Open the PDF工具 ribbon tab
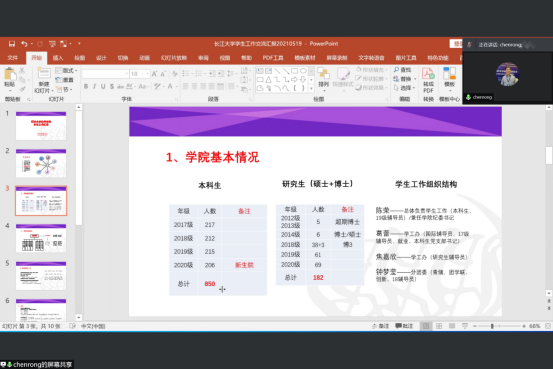 (273, 58)
